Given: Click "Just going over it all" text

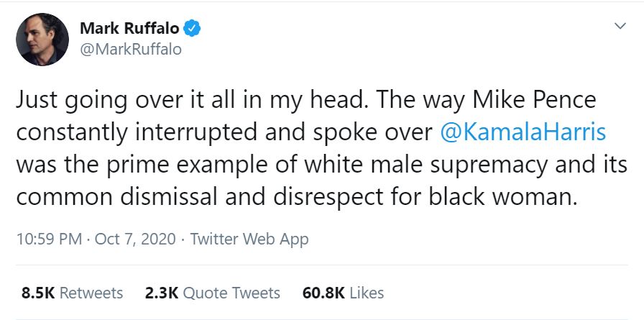Looking at the screenshot, I should (x=93, y=100).
